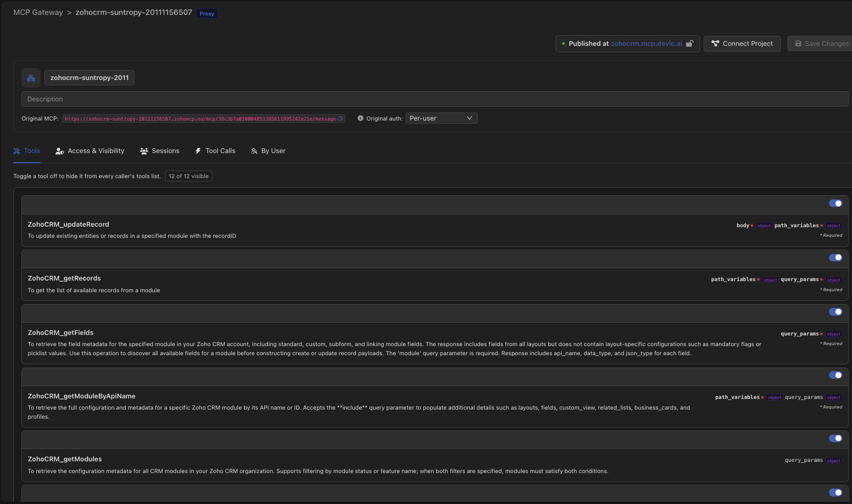This screenshot has height=504, width=852.
Task: Click the Original MCP URL text
Action: pyautogui.click(x=200, y=119)
